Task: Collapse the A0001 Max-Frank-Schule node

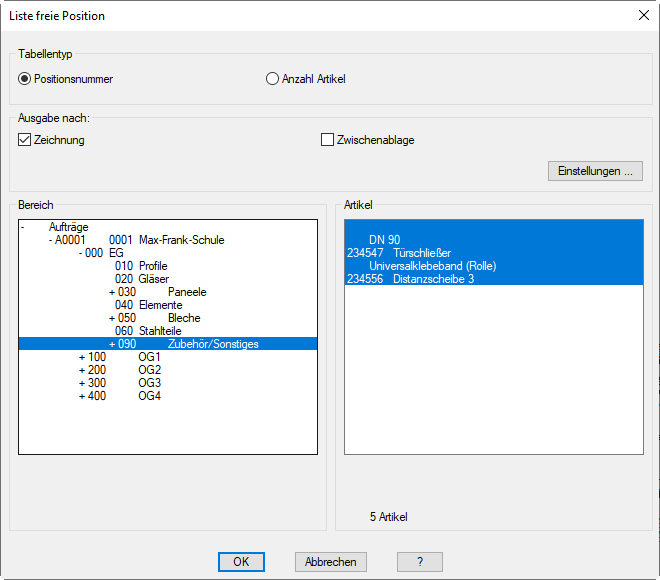Action: [51, 240]
